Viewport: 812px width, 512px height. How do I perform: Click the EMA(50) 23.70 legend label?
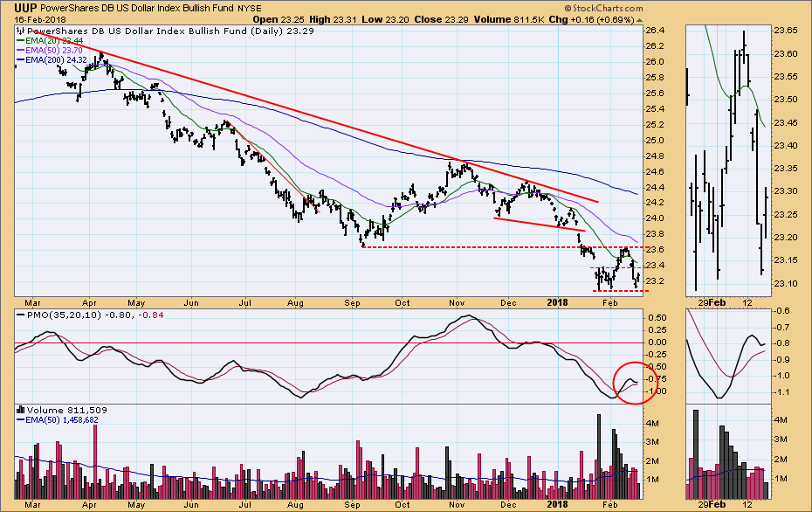point(54,51)
